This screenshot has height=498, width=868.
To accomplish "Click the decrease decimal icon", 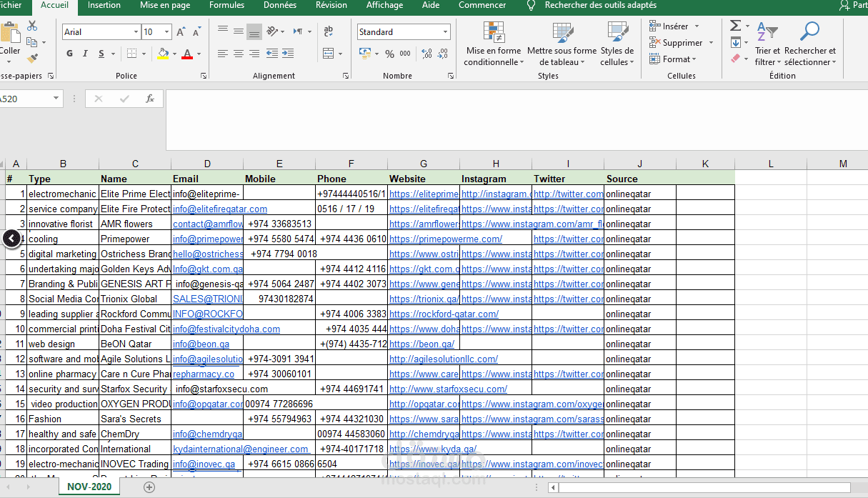I will [x=444, y=54].
